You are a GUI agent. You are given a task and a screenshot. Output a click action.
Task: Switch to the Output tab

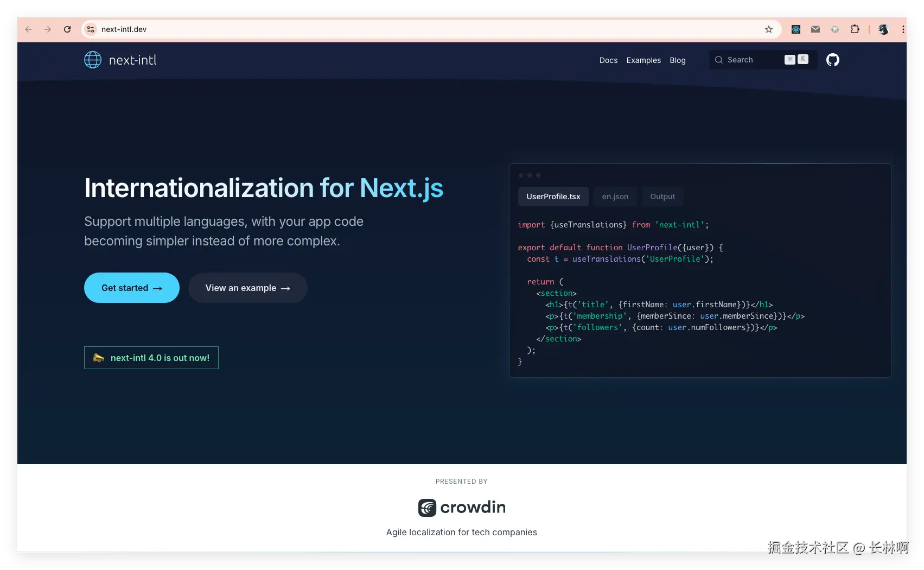662,197
